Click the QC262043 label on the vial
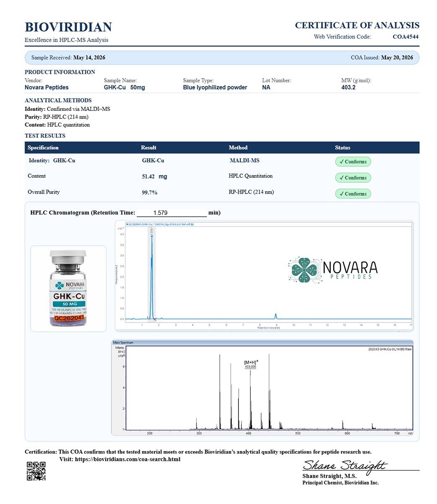The width and height of the screenshot is (437, 504). click(69, 318)
